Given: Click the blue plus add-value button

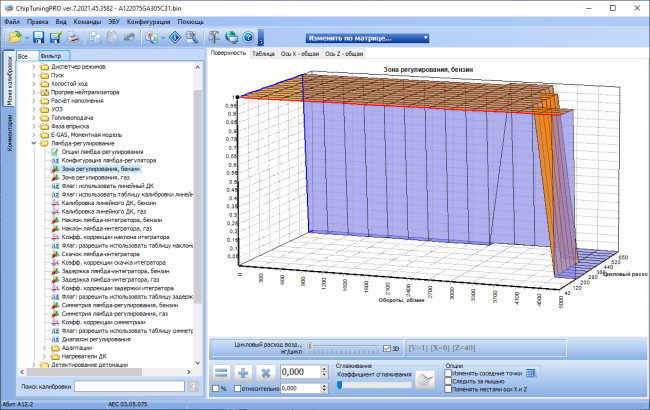Looking at the screenshot, I should coord(243,373).
